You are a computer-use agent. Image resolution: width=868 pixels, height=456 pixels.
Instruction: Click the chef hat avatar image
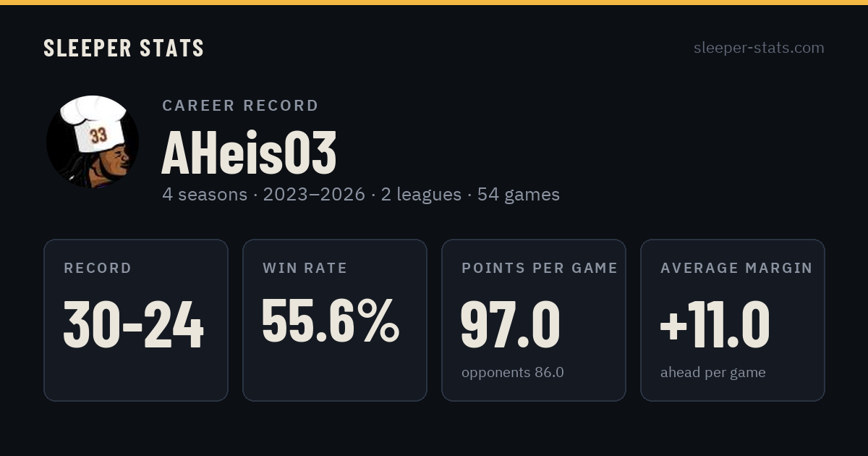93,142
